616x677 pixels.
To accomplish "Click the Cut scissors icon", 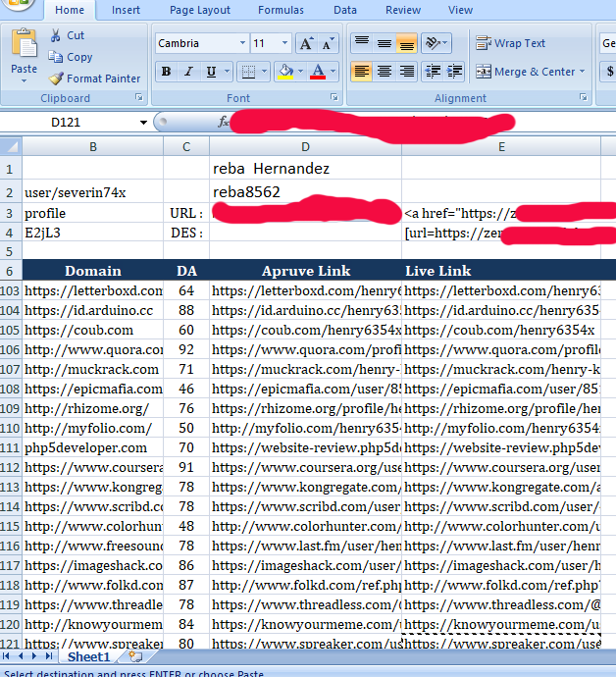I will [x=55, y=35].
